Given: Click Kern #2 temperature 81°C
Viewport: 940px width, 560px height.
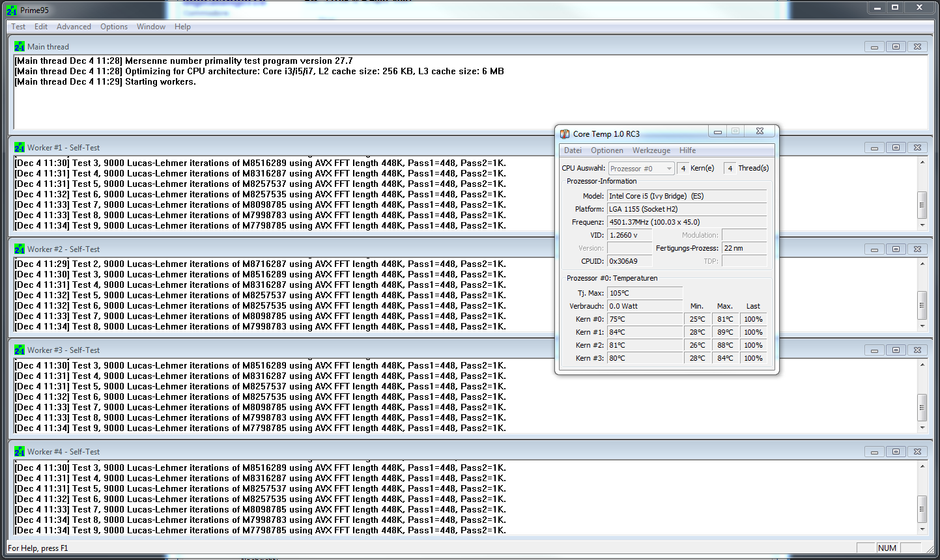Looking at the screenshot, I should coord(645,345).
